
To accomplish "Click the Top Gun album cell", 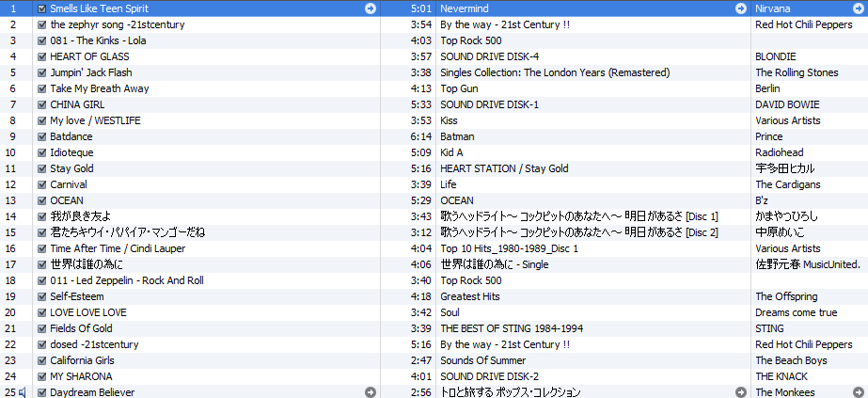I will (460, 88).
